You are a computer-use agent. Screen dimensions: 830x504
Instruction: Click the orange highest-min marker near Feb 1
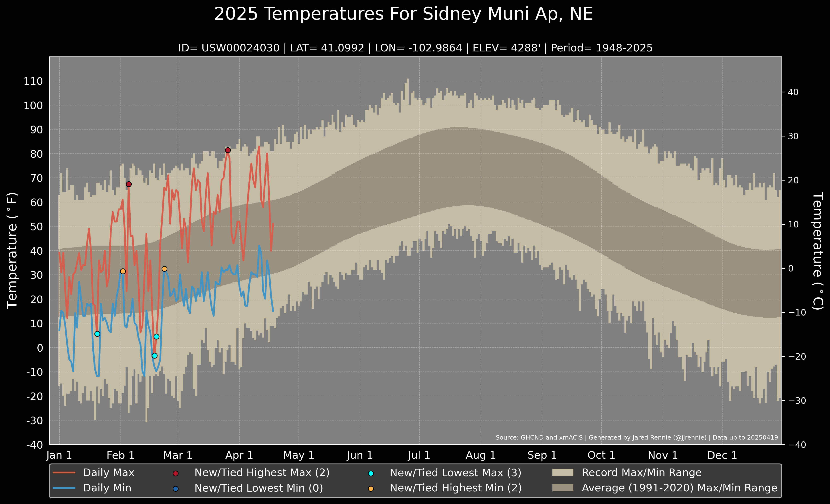[x=123, y=271]
